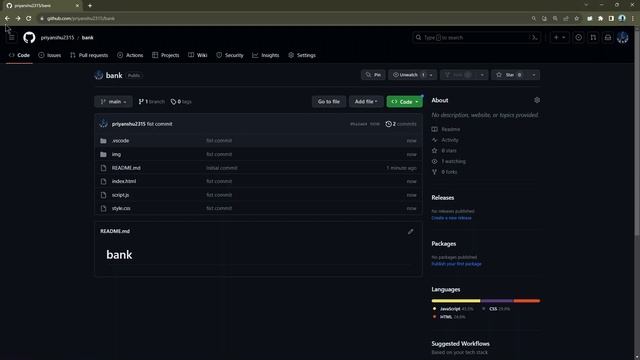Open the 2 commits history link
640x360 pixels.
(x=401, y=124)
